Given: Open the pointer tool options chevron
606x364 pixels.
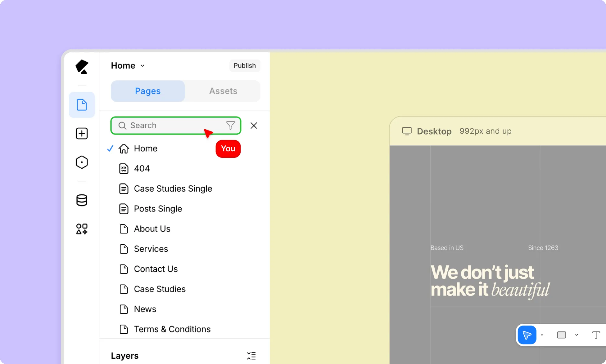Looking at the screenshot, I should pos(542,335).
